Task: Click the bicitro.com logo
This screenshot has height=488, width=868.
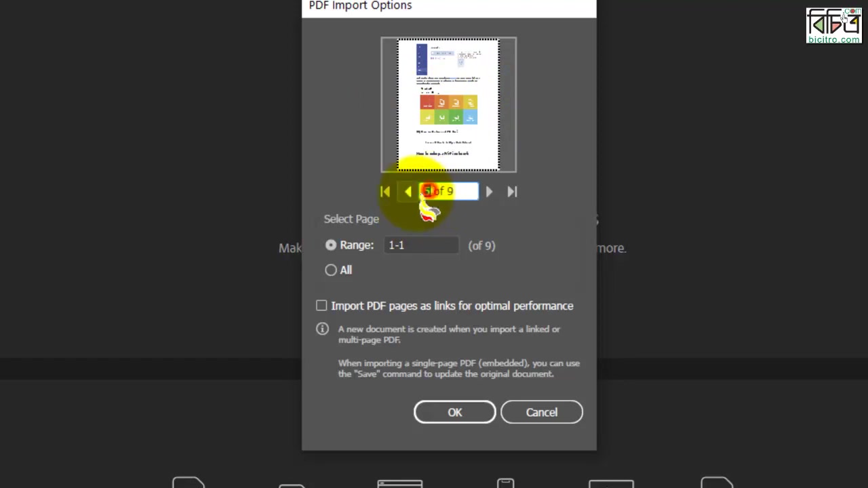Action: tap(833, 25)
